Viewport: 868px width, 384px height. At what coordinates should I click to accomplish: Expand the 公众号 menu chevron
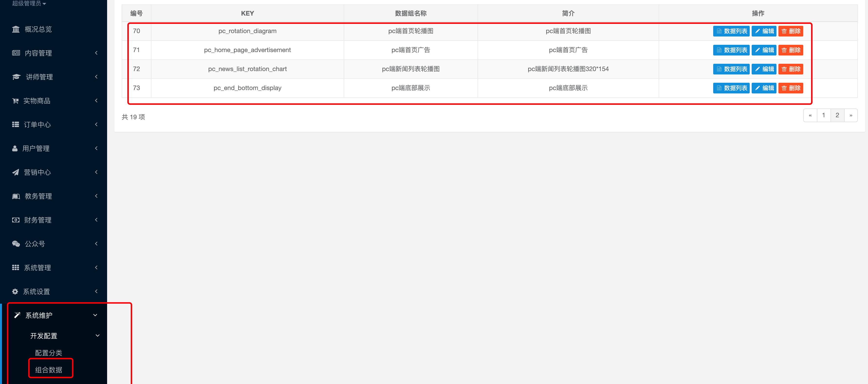(x=96, y=244)
